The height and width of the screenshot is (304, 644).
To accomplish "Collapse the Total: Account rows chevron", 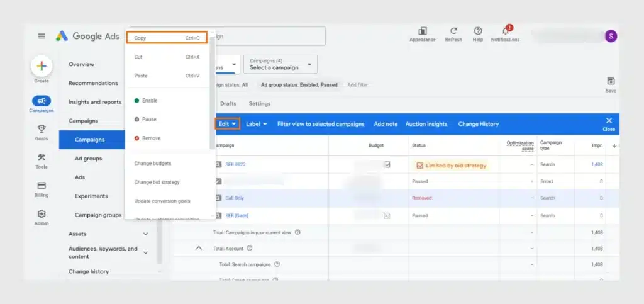I will [198, 248].
